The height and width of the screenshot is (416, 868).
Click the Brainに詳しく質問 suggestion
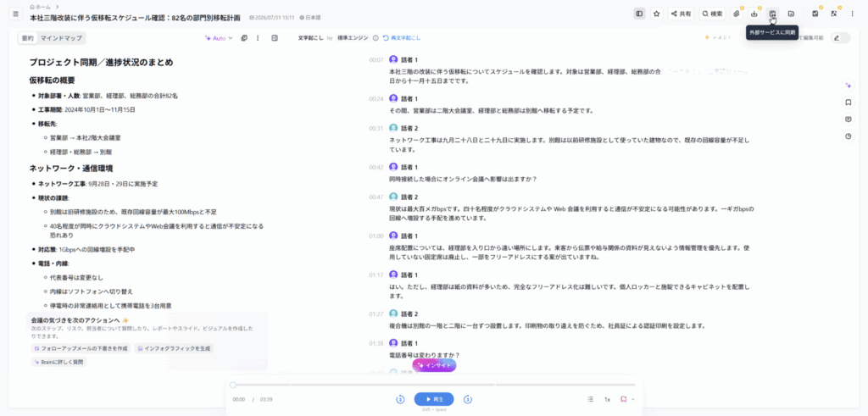pyautogui.click(x=59, y=362)
